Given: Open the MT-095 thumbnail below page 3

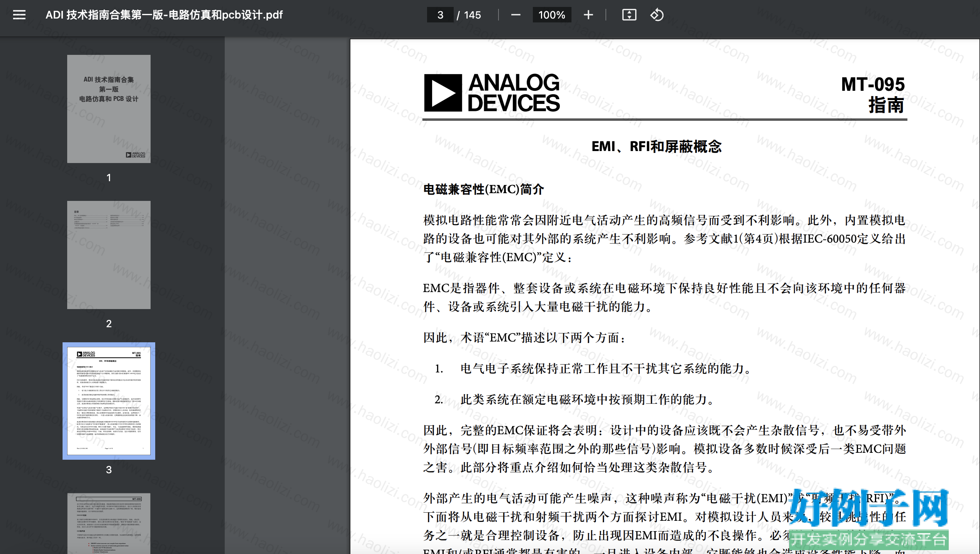Looking at the screenshot, I should click(109, 523).
